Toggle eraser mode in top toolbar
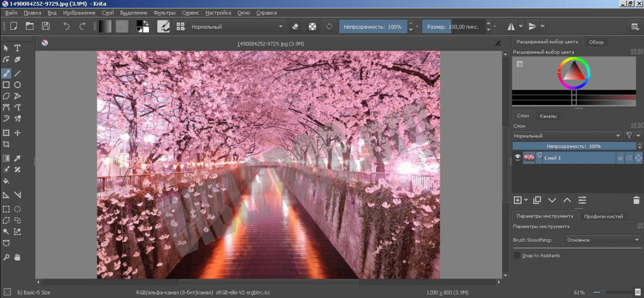The width and height of the screenshot is (644, 298). click(x=295, y=26)
